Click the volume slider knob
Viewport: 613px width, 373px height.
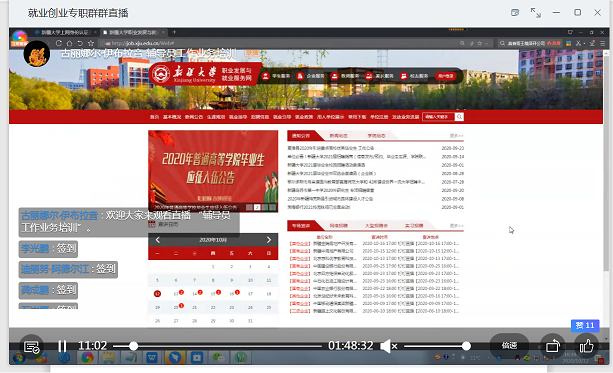tap(466, 346)
